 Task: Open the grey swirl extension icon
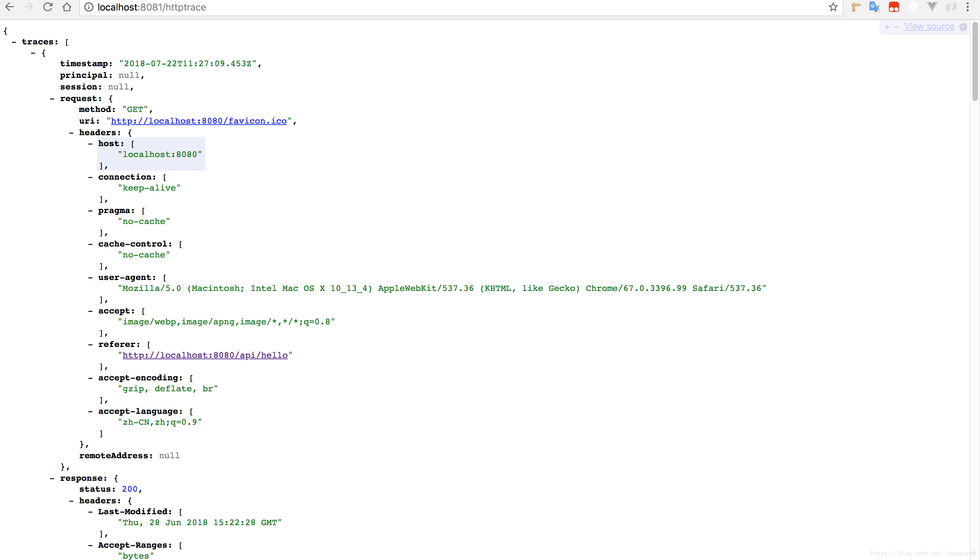951,7
